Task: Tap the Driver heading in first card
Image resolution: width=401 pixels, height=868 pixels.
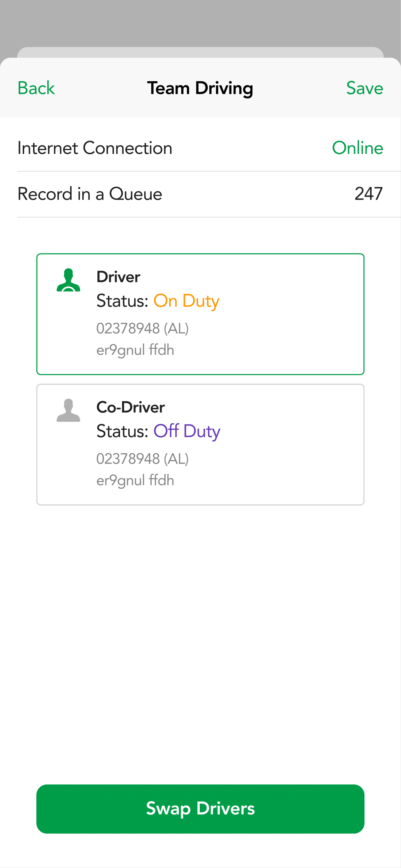Action: tap(118, 277)
